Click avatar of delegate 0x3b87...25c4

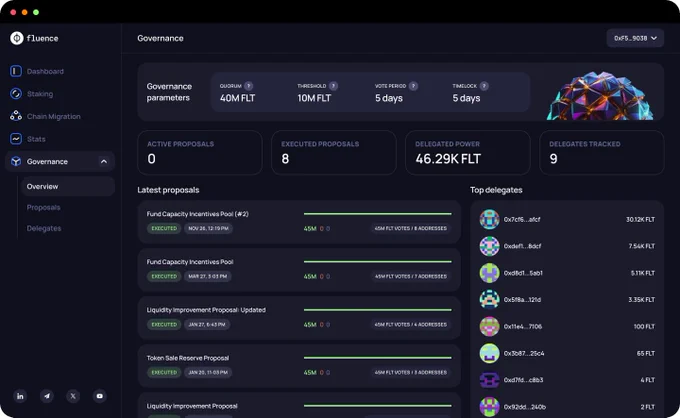489,353
